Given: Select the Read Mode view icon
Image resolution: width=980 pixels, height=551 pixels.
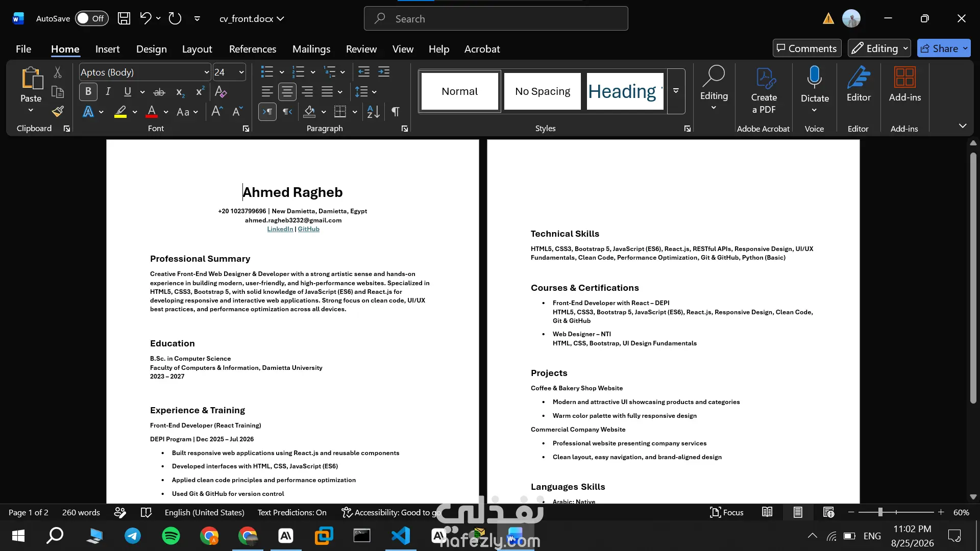Looking at the screenshot, I should pyautogui.click(x=767, y=512).
